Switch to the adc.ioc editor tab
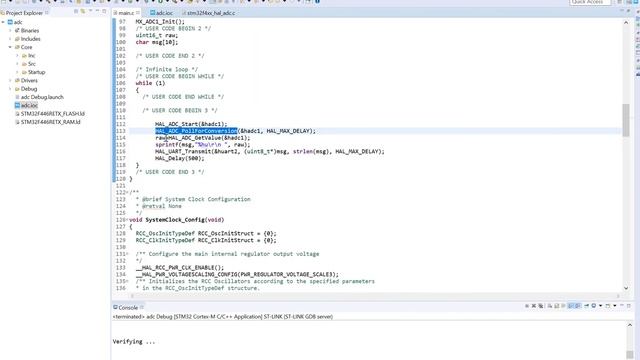The image size is (640, 360). coord(162,13)
